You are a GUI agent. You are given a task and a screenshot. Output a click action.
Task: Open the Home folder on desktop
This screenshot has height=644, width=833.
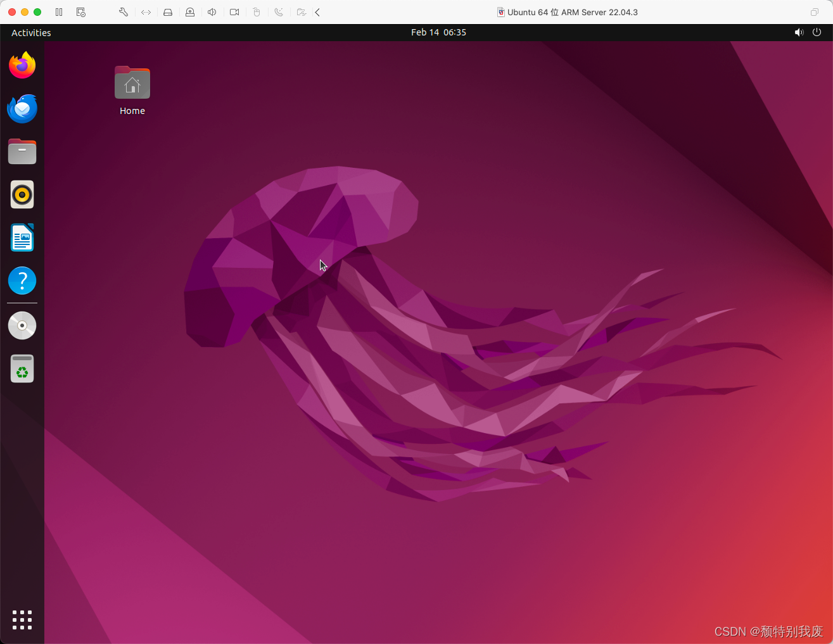[x=132, y=91]
